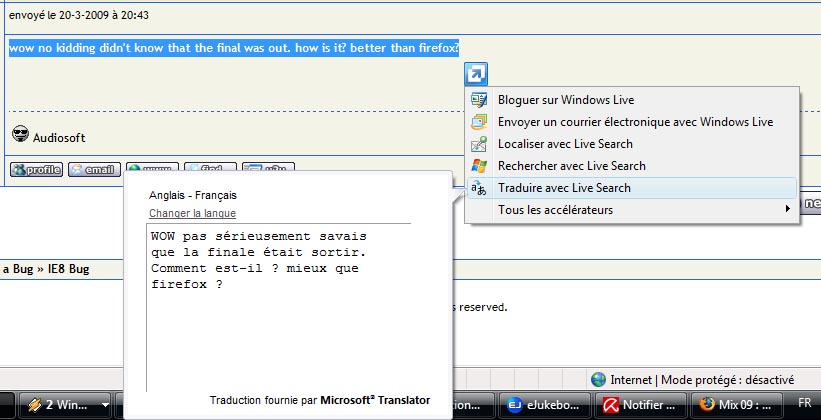
Task: Click the highlighted forum post text
Action: pos(234,48)
